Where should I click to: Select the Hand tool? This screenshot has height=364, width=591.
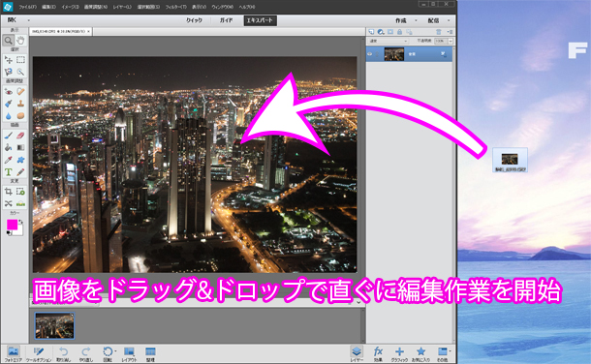[x=20, y=41]
